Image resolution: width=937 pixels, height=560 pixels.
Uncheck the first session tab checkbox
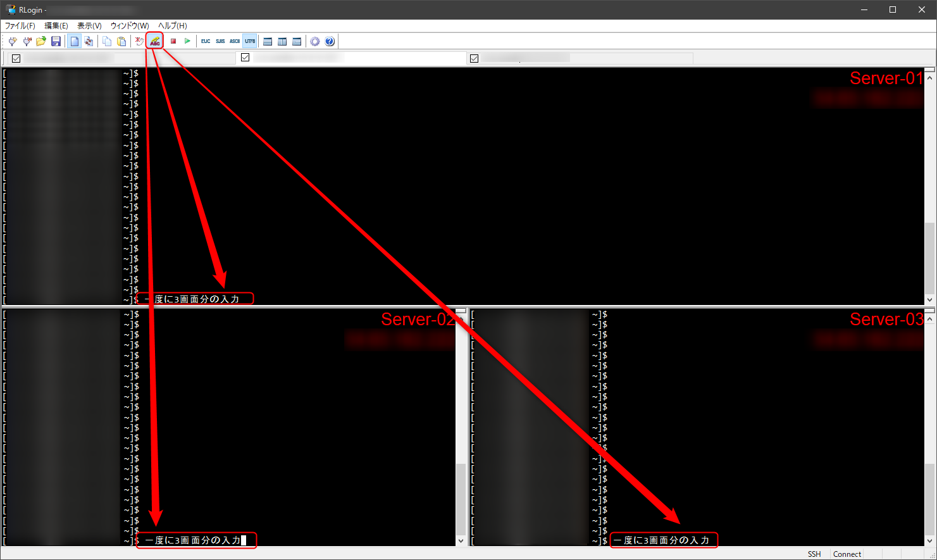pos(16,58)
